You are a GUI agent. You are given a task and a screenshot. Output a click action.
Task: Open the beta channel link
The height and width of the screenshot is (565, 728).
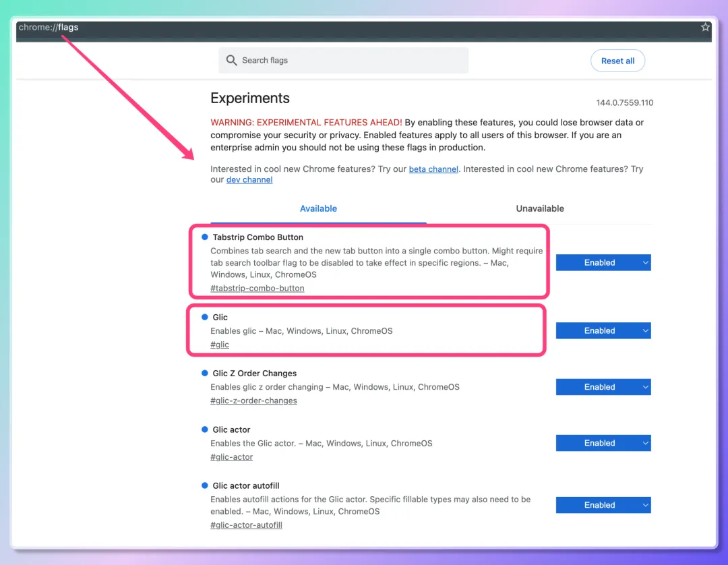click(x=433, y=169)
